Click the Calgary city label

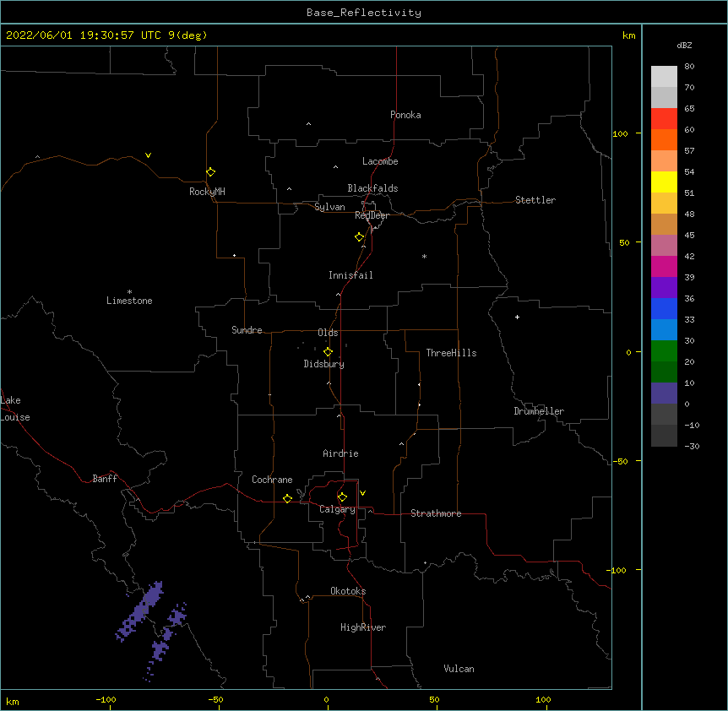coord(337,509)
